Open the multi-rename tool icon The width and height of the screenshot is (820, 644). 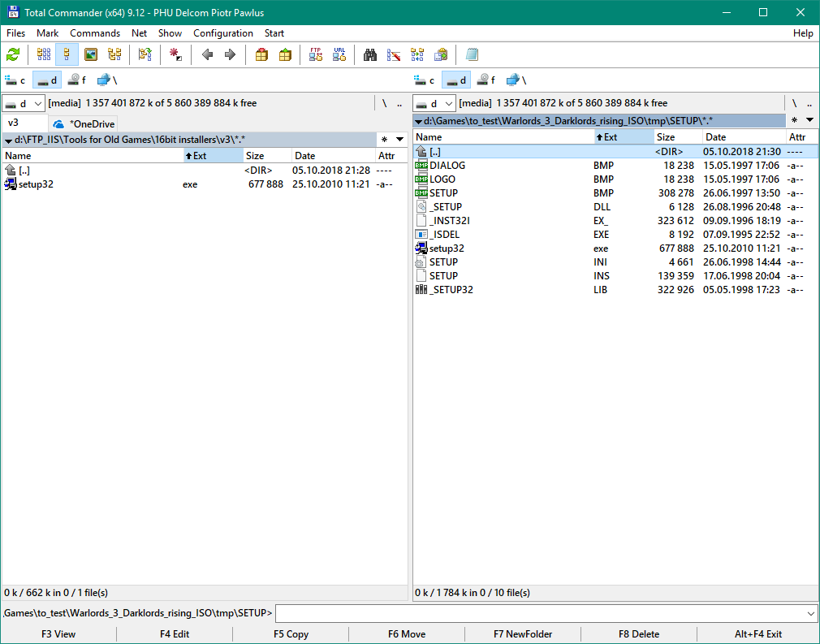(x=393, y=54)
